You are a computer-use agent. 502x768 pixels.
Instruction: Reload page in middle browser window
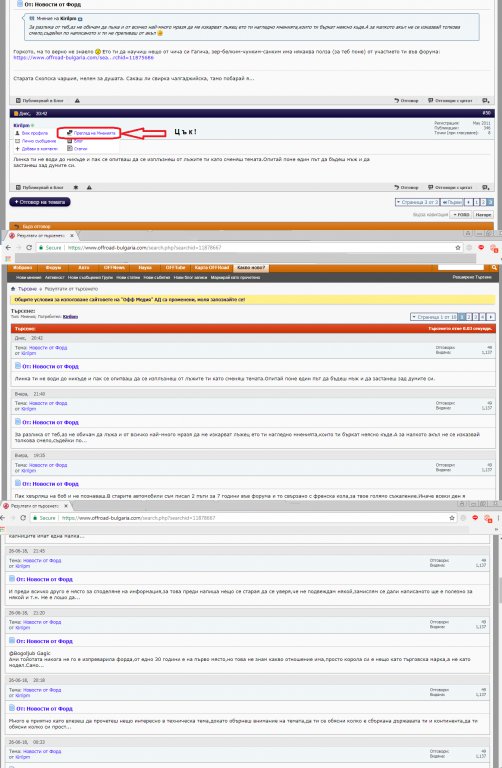coord(29,248)
